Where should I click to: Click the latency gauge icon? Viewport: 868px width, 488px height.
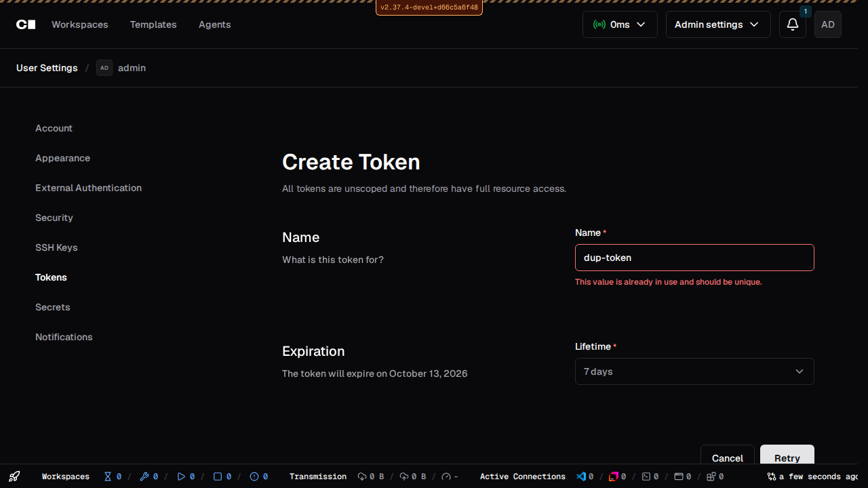click(446, 476)
